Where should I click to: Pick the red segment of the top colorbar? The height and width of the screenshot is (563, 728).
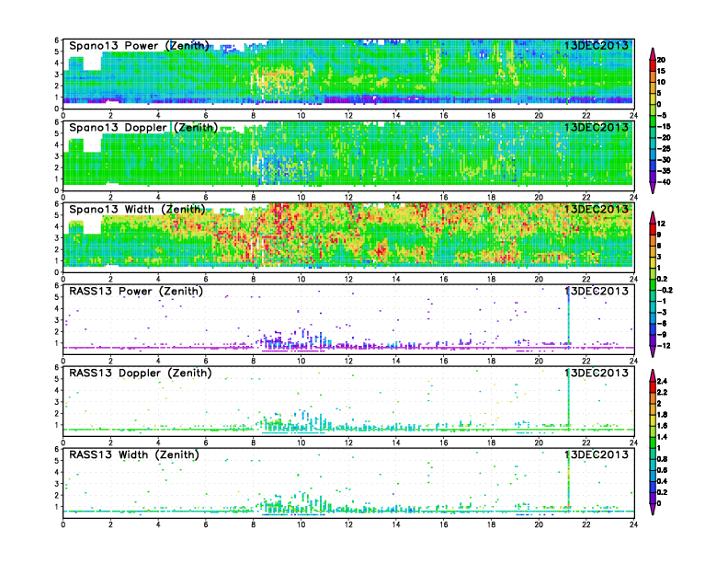pos(653,65)
